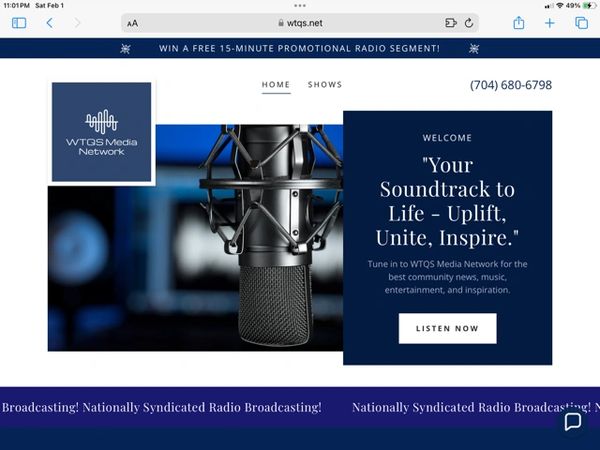Viewport: 600px width, 450px height.
Task: Click the studio microphone hero image
Action: point(195,237)
